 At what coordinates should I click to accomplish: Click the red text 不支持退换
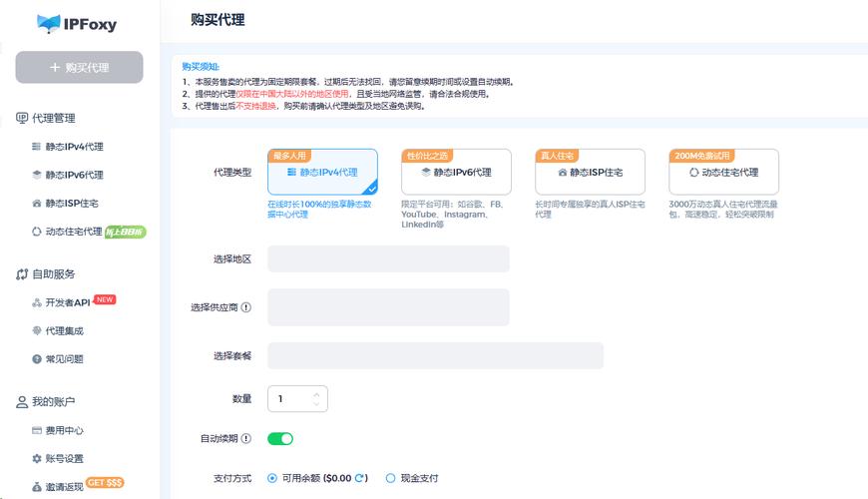(x=255, y=106)
